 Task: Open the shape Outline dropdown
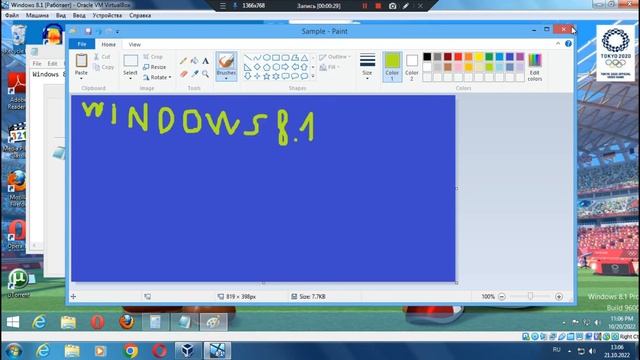335,57
